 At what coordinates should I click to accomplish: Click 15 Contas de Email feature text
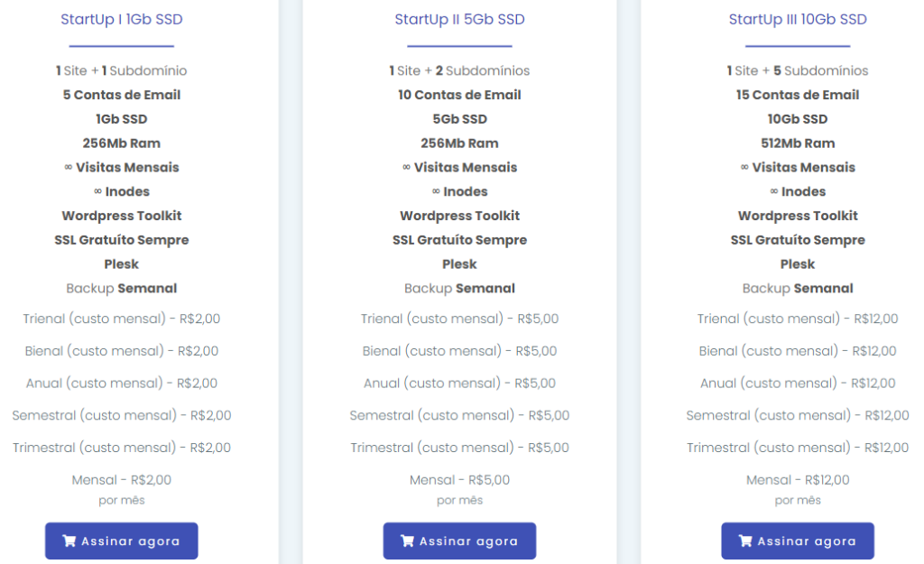(x=798, y=95)
